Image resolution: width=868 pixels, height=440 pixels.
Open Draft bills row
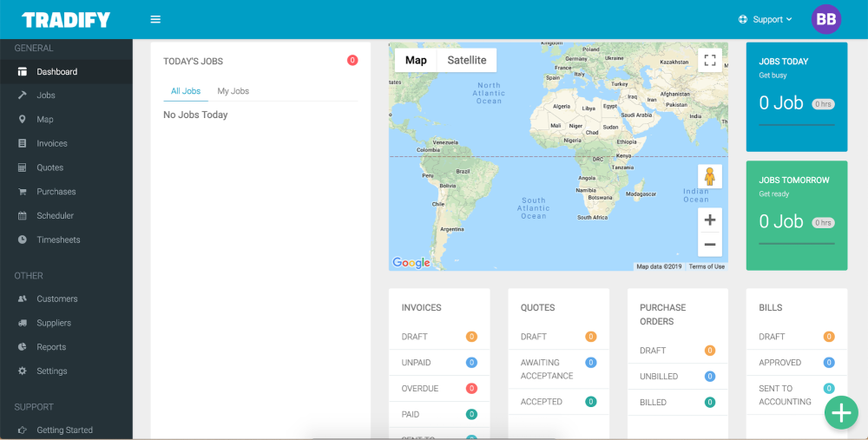point(797,337)
